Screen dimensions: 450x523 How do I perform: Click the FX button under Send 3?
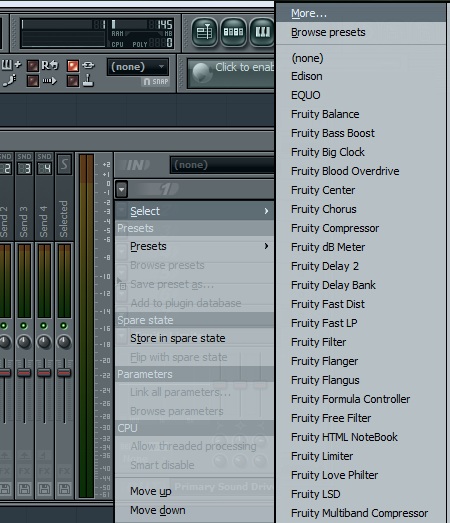24,471
